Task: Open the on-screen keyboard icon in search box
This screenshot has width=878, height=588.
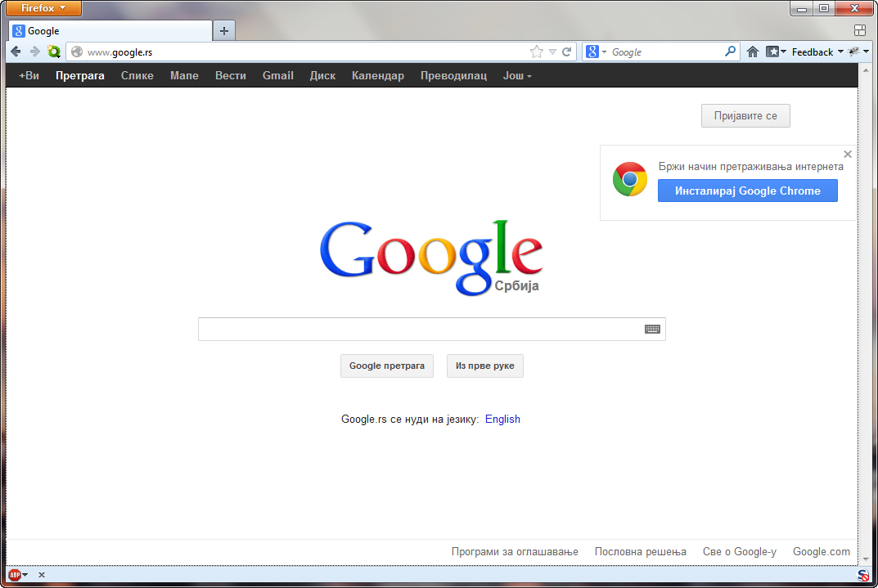Action: 652,329
